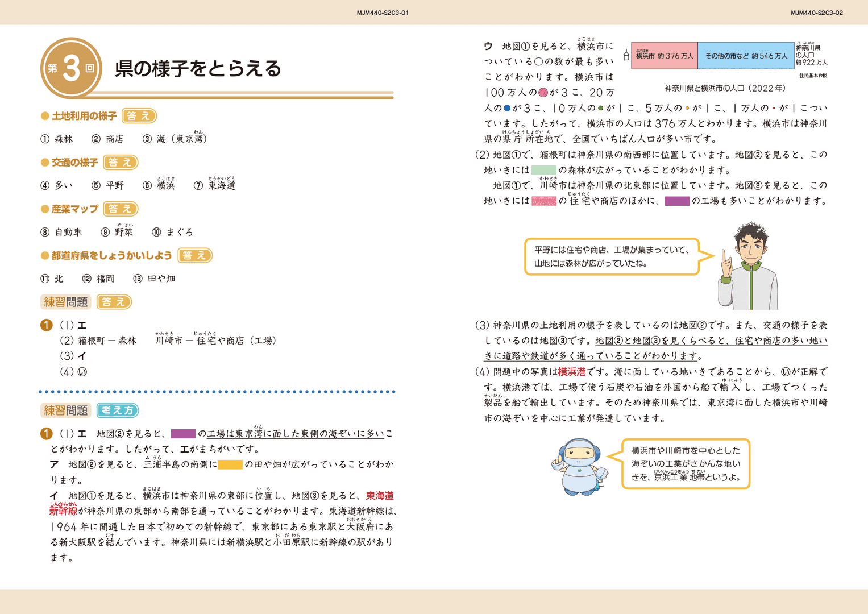Click the man illustration pointing upward
Viewport: 868px width, 614px height.
coord(747,266)
